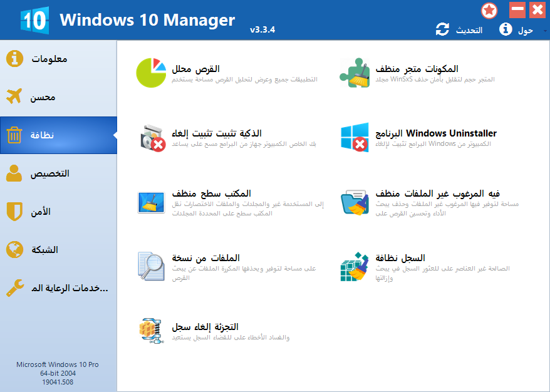The width and height of the screenshot is (550, 392).
Task: Click the red star favorites icon
Action: click(489, 11)
